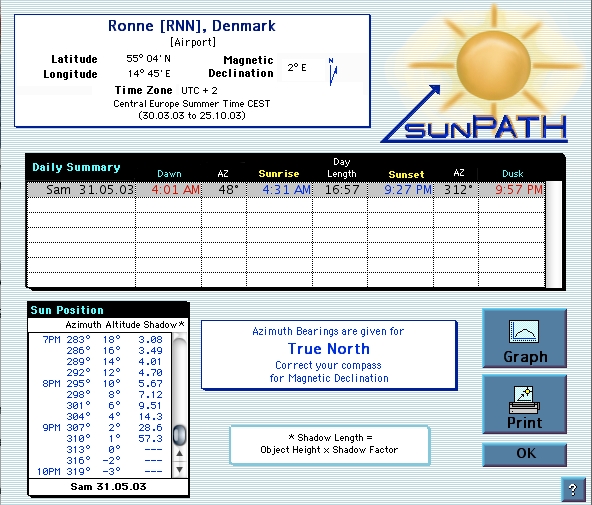Click the dusk time 9:57 PM
This screenshot has width=592, height=505.
[x=519, y=189]
